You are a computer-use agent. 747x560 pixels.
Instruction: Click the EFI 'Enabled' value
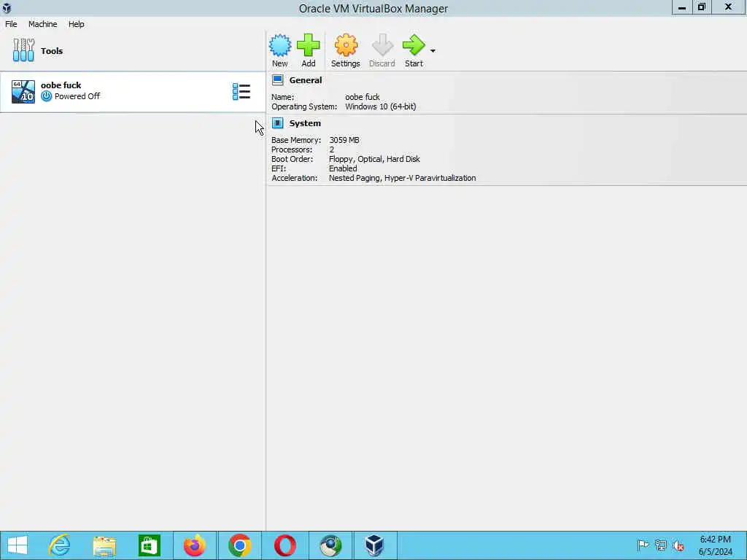pos(343,168)
